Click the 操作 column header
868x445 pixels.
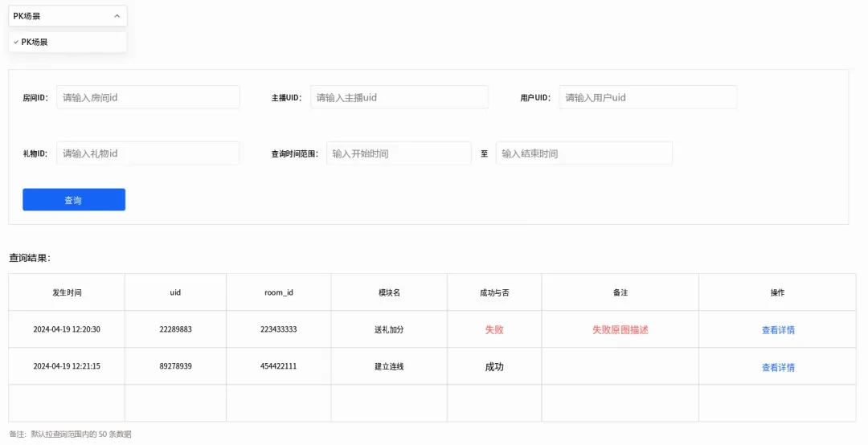[777, 292]
